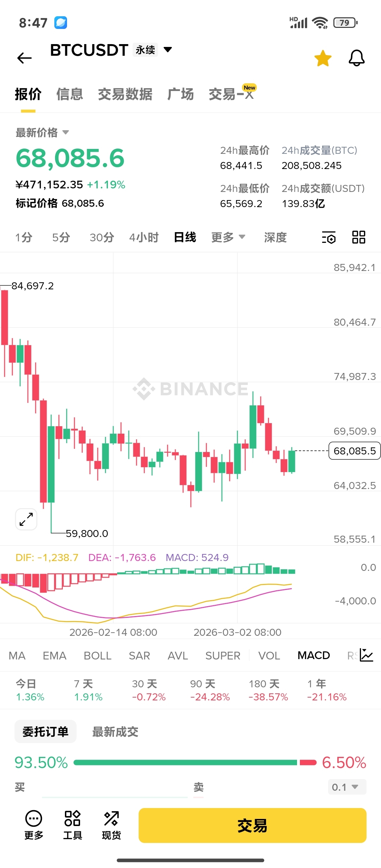
Task: Open the chart layout grid icon
Action: coord(358,237)
